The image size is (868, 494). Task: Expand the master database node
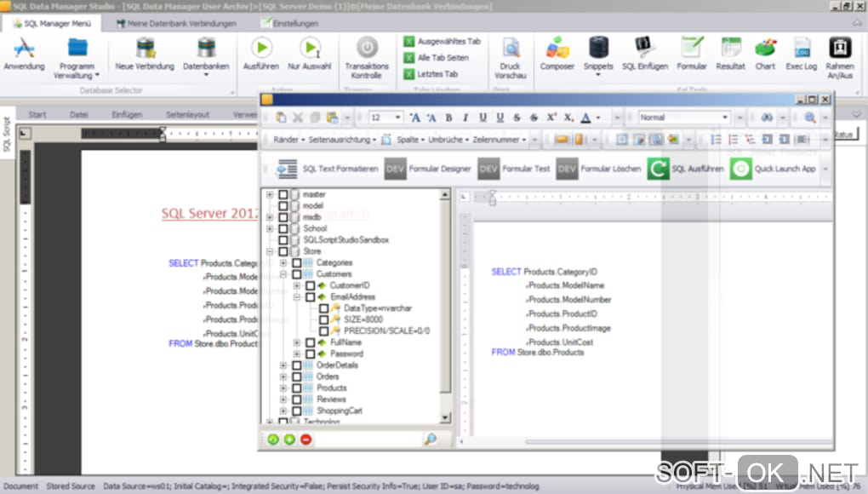[270, 194]
